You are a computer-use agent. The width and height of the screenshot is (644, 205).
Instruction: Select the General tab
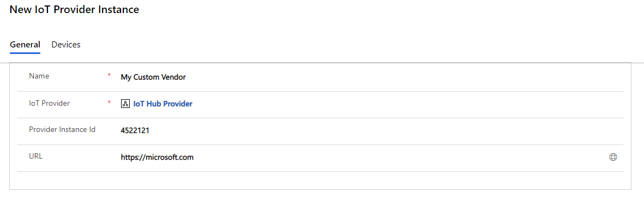pos(25,44)
